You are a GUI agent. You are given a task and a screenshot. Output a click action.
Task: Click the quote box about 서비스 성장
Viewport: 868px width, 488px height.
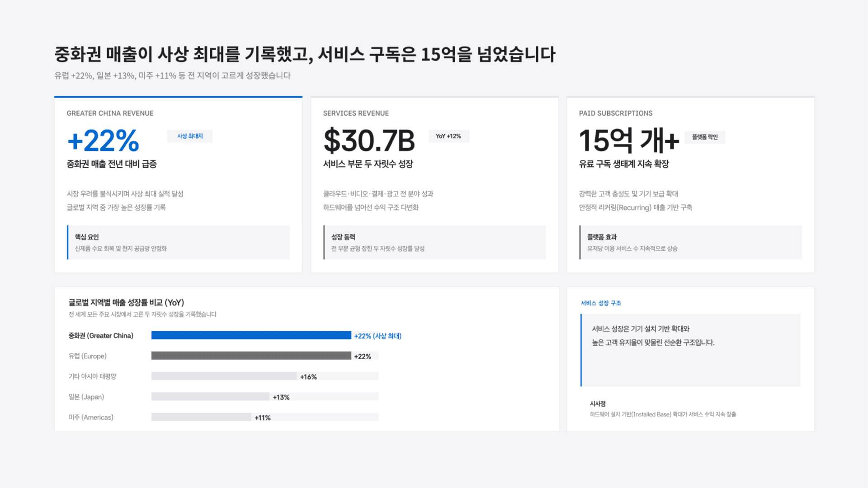(x=690, y=350)
